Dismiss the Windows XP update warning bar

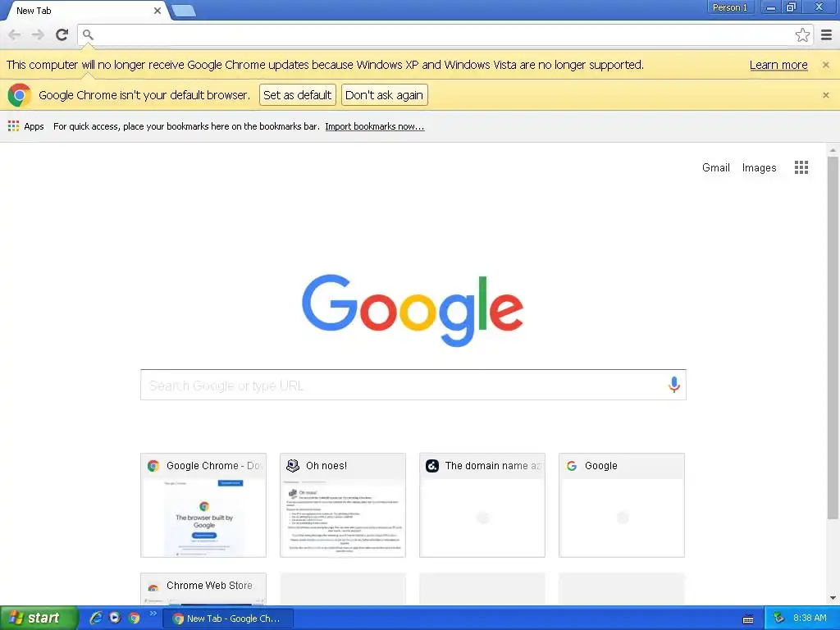point(825,65)
